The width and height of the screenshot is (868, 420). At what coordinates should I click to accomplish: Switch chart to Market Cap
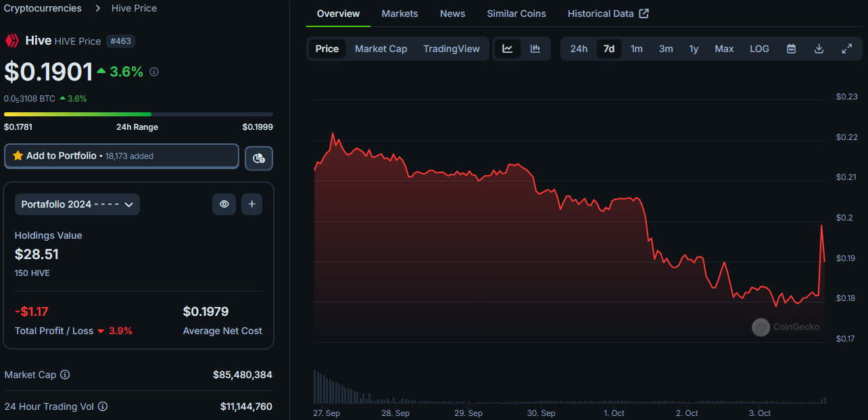click(x=381, y=49)
